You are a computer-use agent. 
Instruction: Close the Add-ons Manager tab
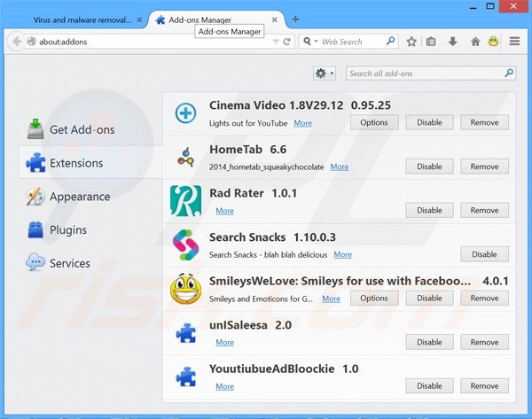coord(275,20)
